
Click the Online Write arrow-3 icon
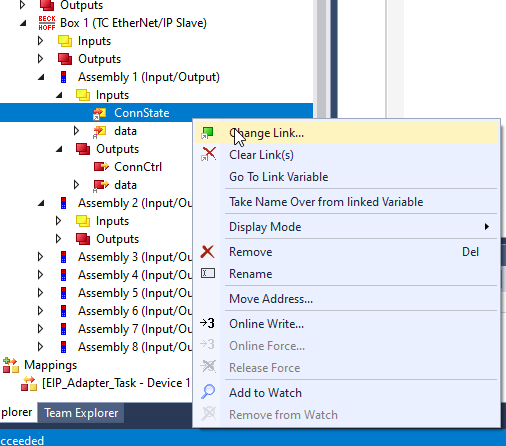pos(207,323)
